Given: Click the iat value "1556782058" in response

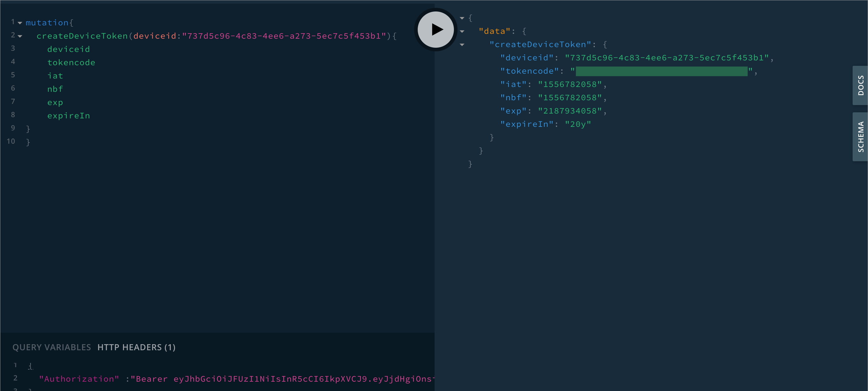Looking at the screenshot, I should pyautogui.click(x=570, y=84).
